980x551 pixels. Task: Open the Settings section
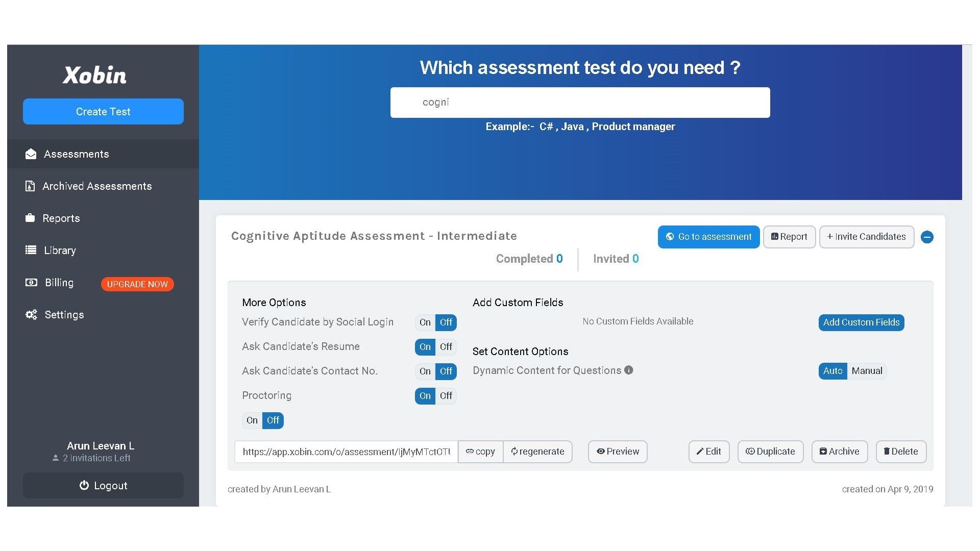pyautogui.click(x=64, y=314)
